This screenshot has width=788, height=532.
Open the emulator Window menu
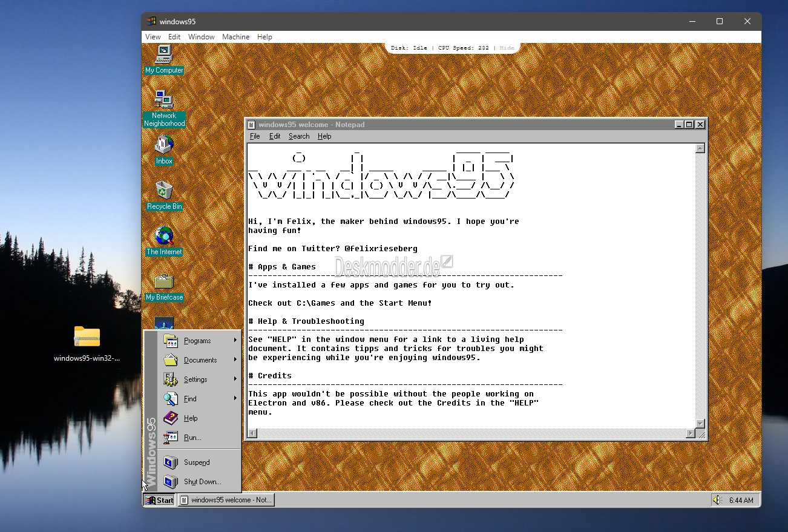point(202,37)
